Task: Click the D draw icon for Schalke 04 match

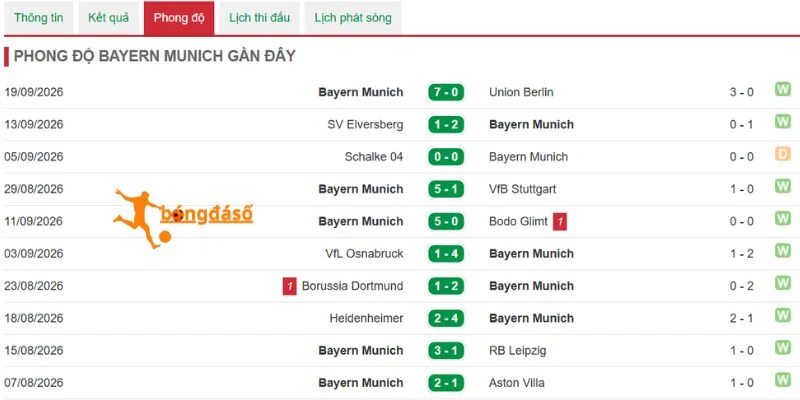Action: point(783,154)
